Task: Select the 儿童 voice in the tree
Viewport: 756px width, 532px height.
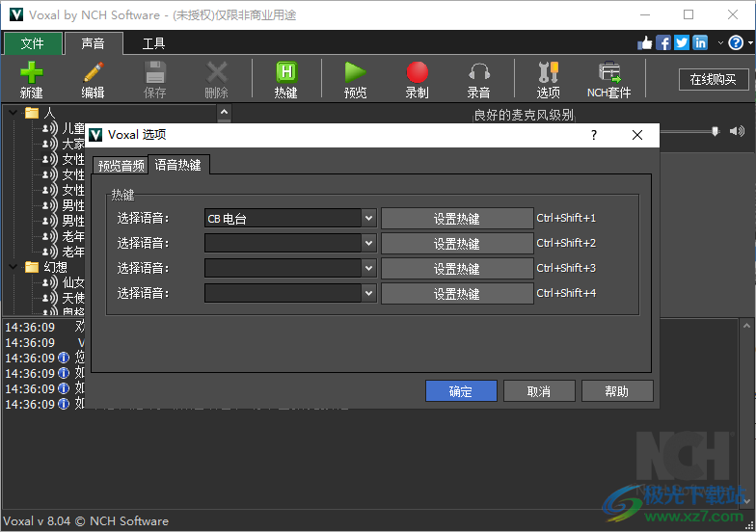Action: point(73,128)
